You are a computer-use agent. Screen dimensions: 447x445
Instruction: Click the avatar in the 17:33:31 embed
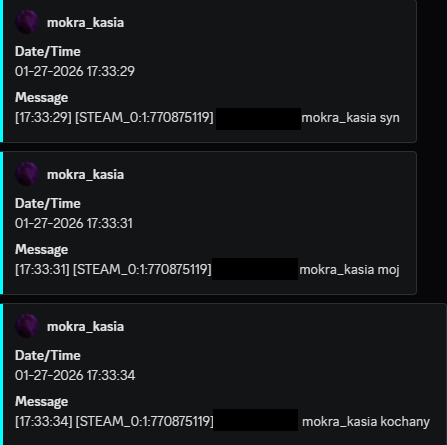pos(27,174)
